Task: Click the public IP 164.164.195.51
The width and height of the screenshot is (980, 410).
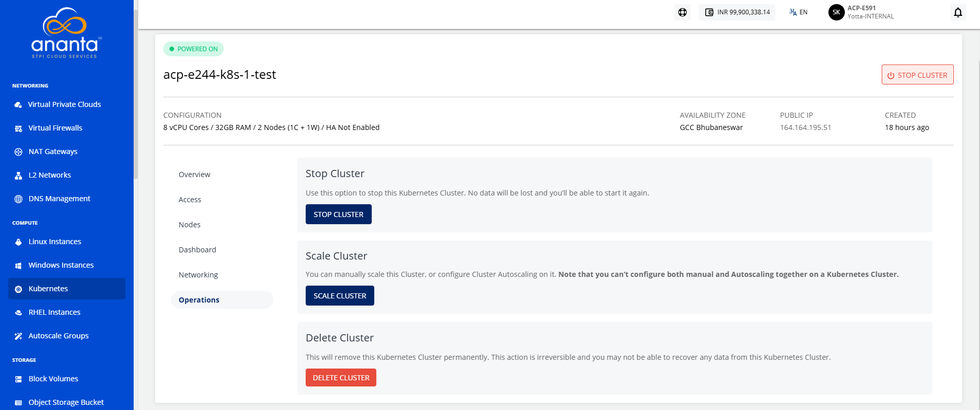Action: point(805,127)
